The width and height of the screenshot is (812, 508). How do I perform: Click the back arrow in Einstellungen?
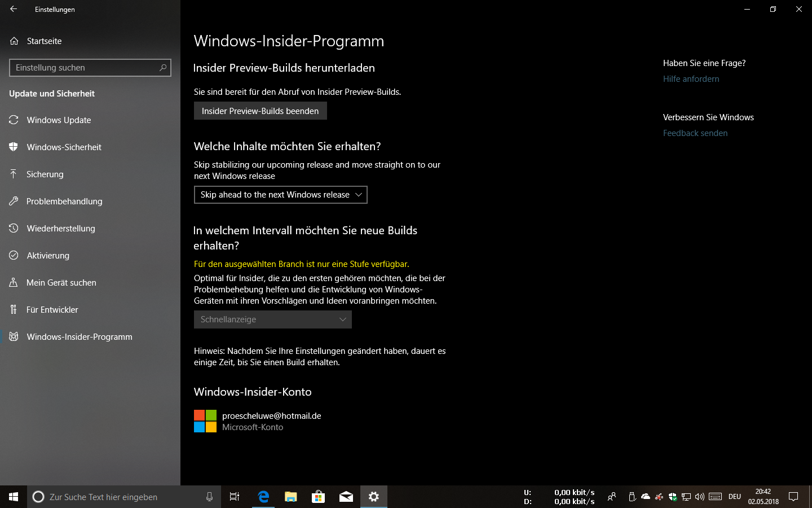14,9
